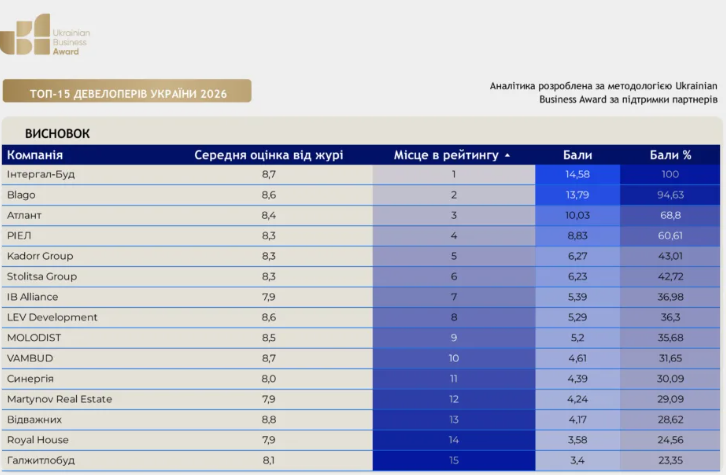Click the percentage cell 60,61

[670, 236]
